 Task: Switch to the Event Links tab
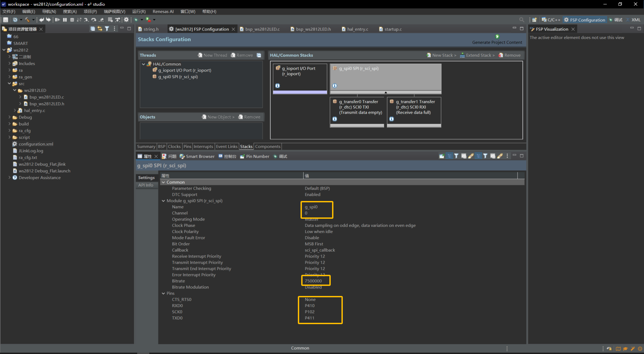(x=226, y=146)
